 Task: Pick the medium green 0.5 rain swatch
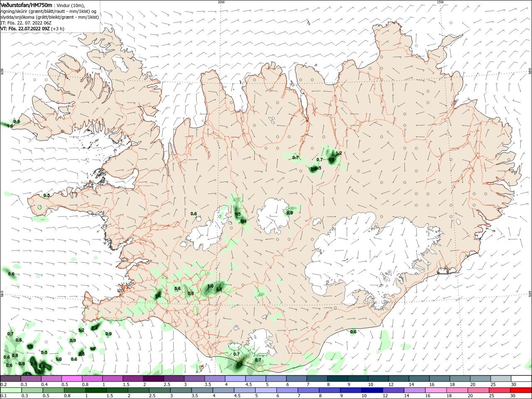tap(53, 390)
